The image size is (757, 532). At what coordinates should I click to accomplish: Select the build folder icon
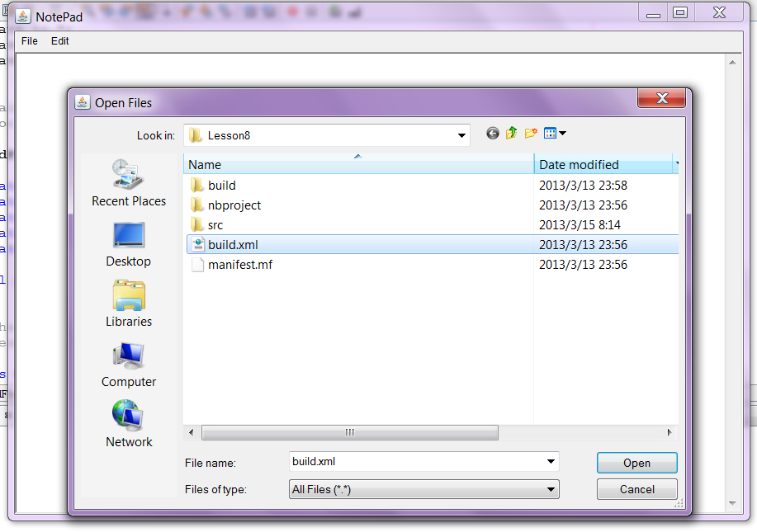point(196,186)
